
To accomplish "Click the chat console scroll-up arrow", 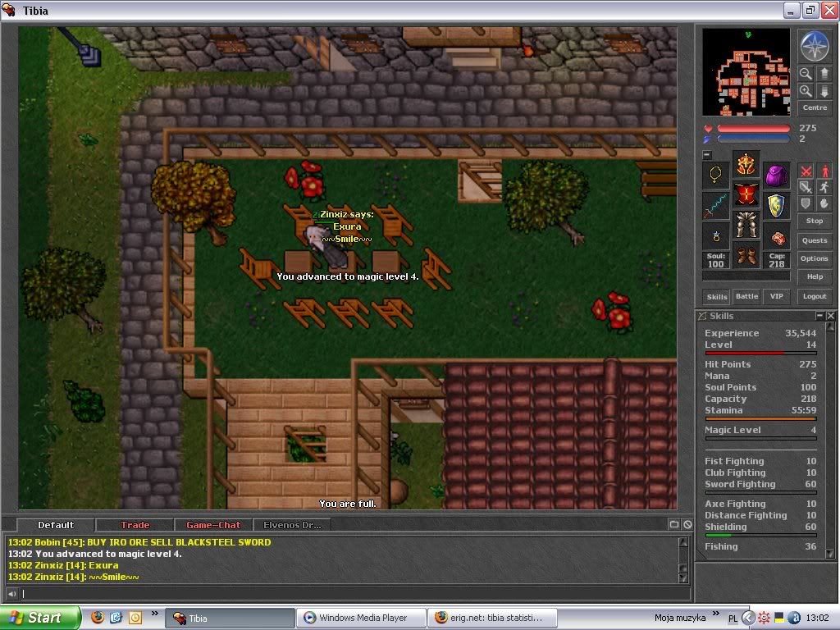I will pyautogui.click(x=683, y=542).
